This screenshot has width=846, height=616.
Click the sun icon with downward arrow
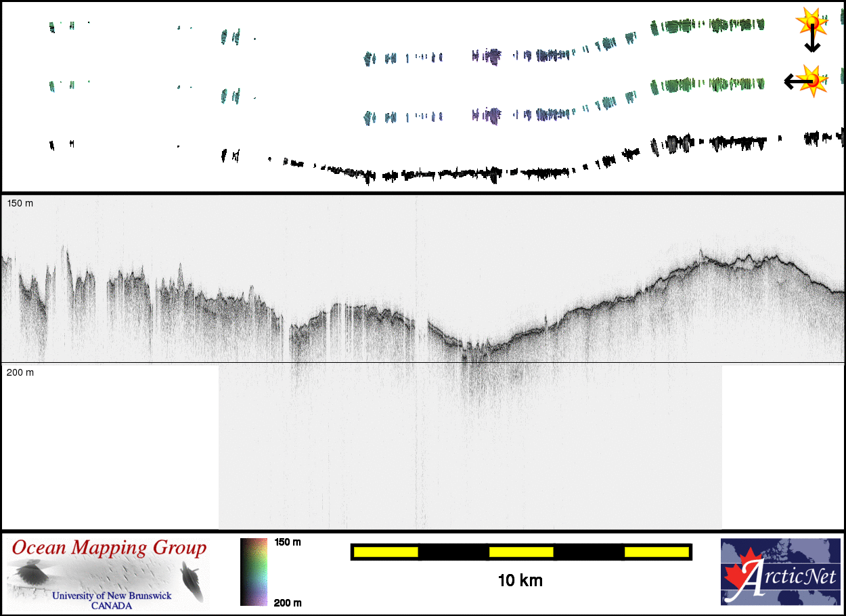[x=810, y=22]
